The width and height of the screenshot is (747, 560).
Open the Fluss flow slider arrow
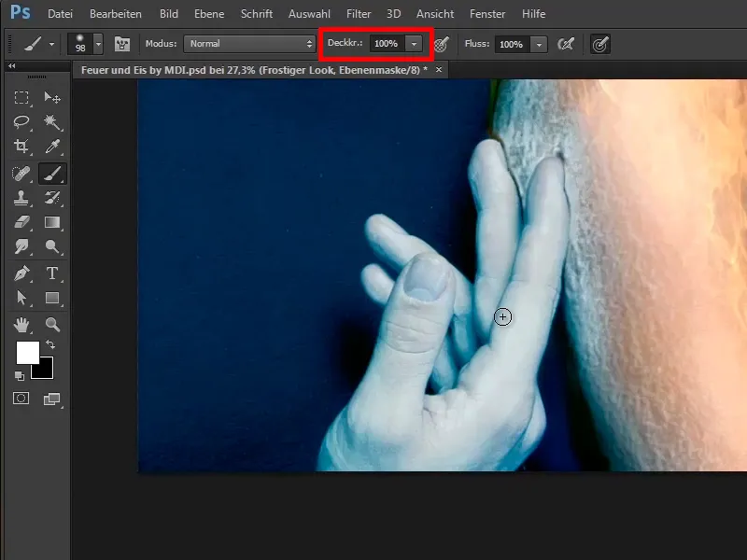[539, 44]
